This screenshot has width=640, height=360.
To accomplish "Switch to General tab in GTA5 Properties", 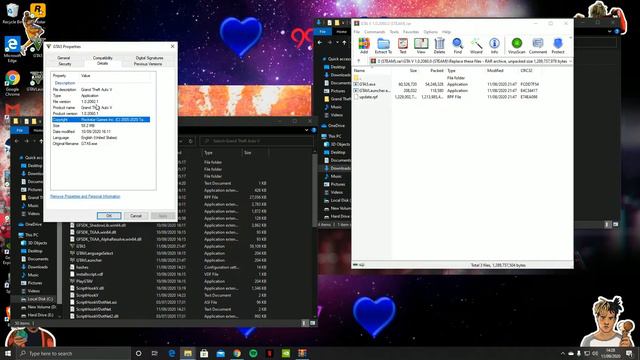I will point(64,58).
